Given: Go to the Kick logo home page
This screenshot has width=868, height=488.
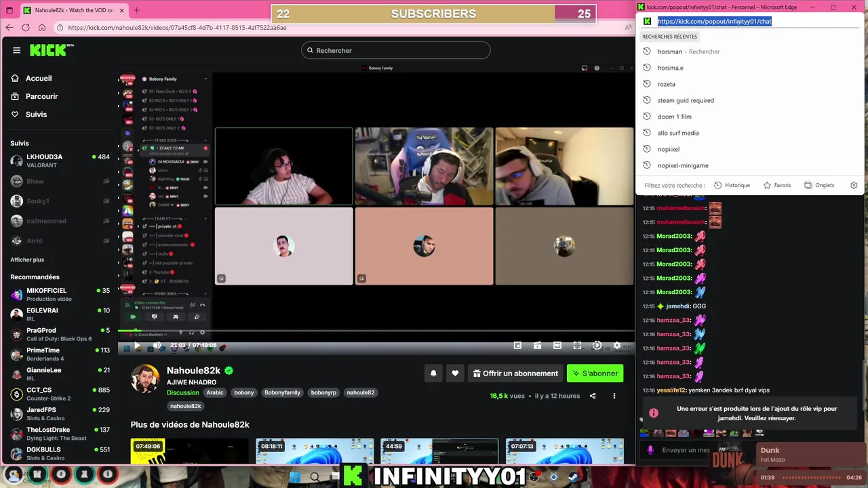Looking at the screenshot, I should 52,50.
